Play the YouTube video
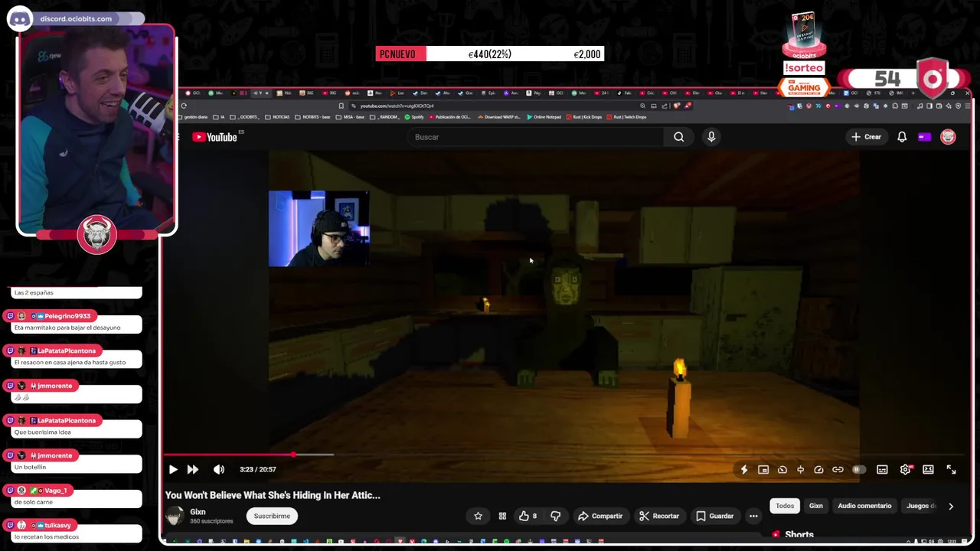980x551 pixels. click(x=173, y=469)
